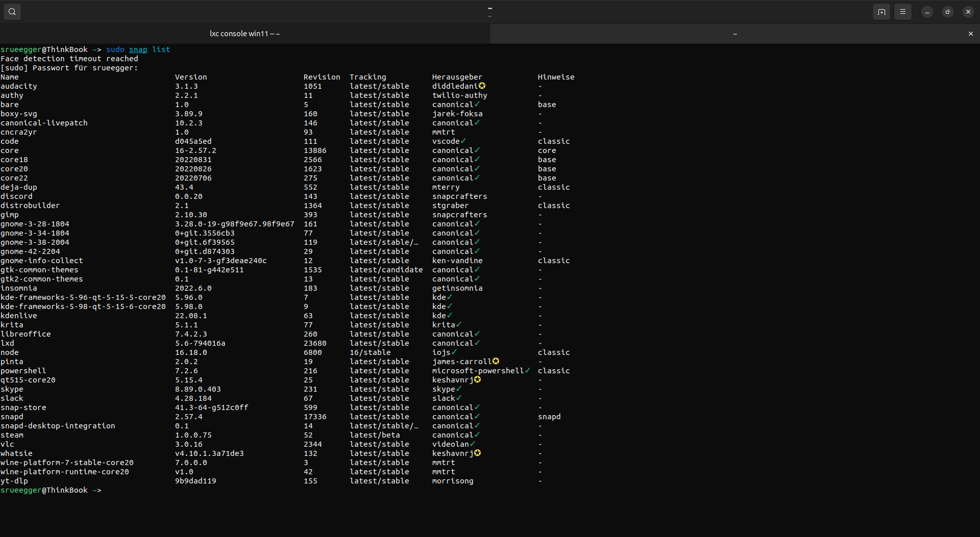Image resolution: width=980 pixels, height=537 pixels.
Task: Click 'wine-platform-7-stable-core20' entry
Action: (67, 463)
